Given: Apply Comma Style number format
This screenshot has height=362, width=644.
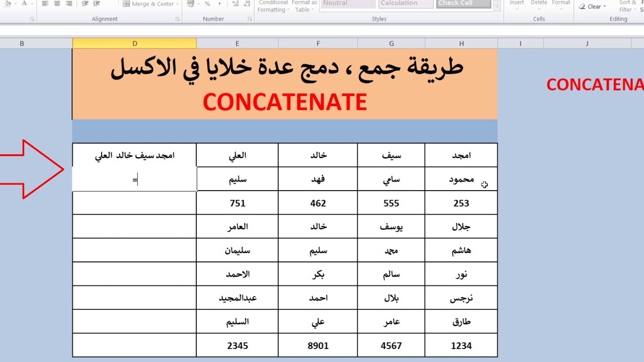Looking at the screenshot, I should click(x=219, y=4).
